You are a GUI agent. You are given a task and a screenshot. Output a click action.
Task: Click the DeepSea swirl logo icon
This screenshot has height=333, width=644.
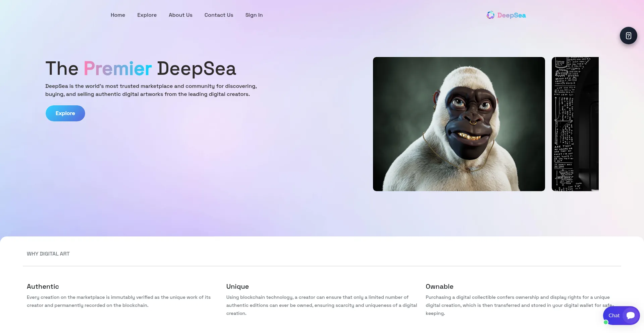pos(490,15)
